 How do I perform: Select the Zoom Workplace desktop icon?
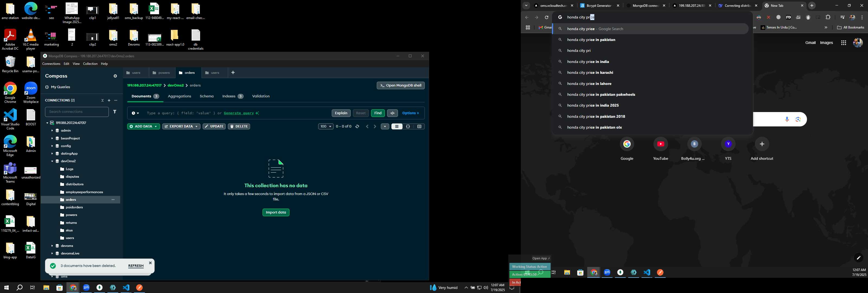(31, 93)
